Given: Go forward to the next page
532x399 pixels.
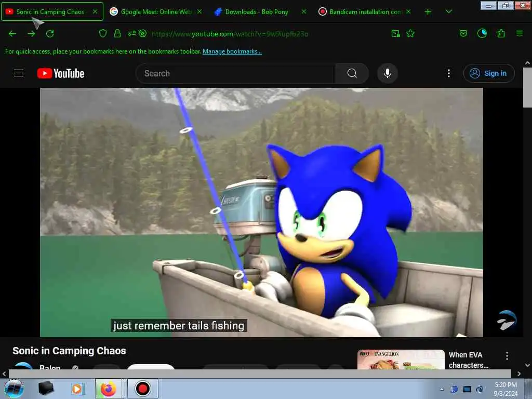Looking at the screenshot, I should (31, 34).
